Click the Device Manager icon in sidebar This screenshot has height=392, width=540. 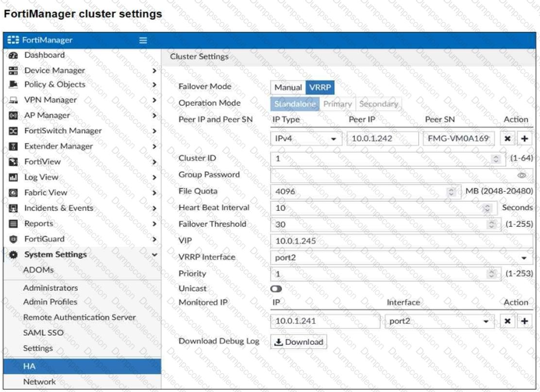coord(14,70)
